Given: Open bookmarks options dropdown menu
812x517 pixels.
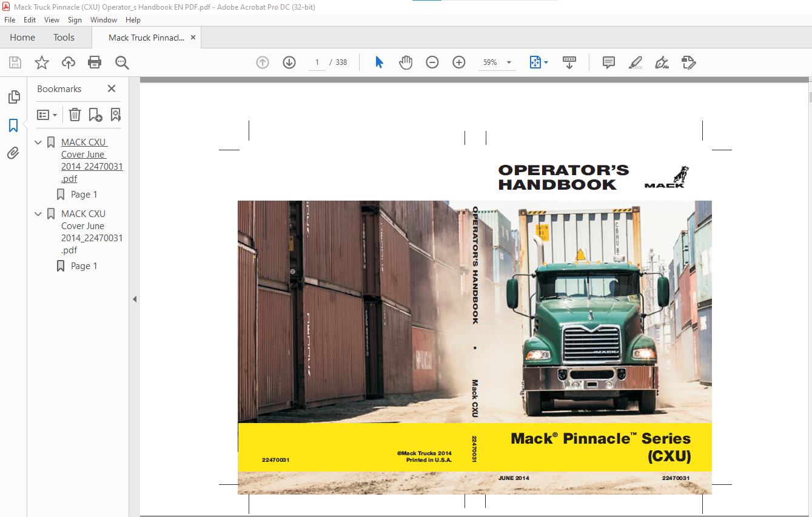Looking at the screenshot, I should coord(47,115).
